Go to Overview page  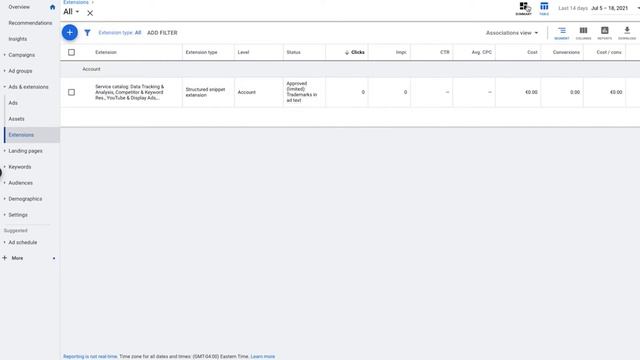19,7
